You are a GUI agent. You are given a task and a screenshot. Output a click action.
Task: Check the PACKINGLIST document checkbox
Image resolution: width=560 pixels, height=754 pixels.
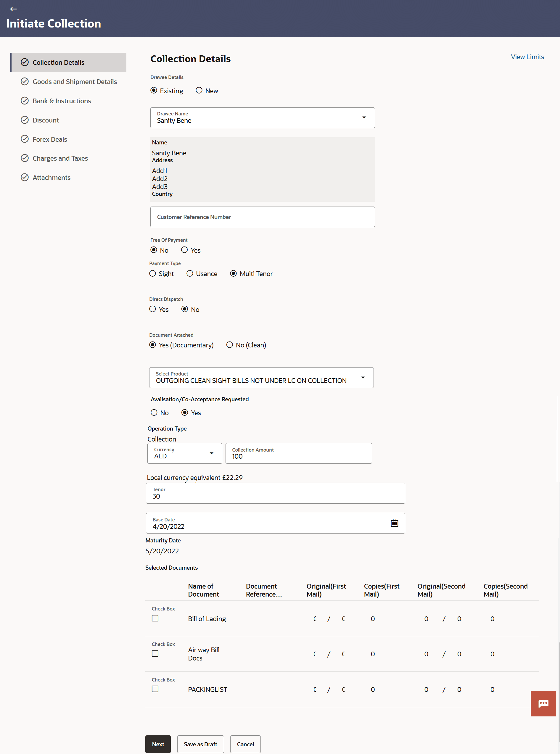point(155,689)
